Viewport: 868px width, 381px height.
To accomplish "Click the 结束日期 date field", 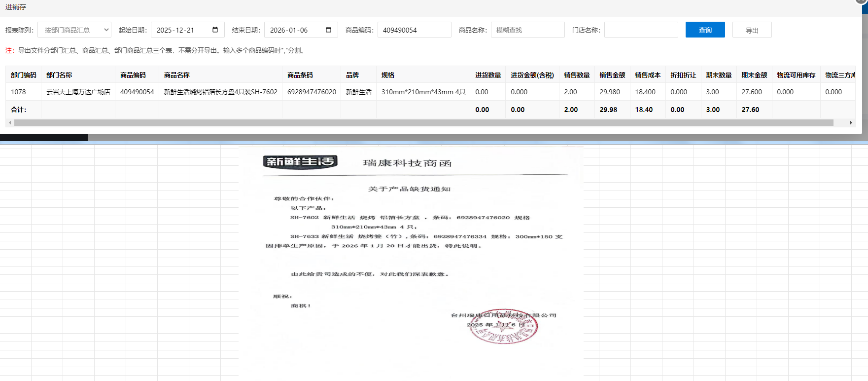I will tap(296, 30).
